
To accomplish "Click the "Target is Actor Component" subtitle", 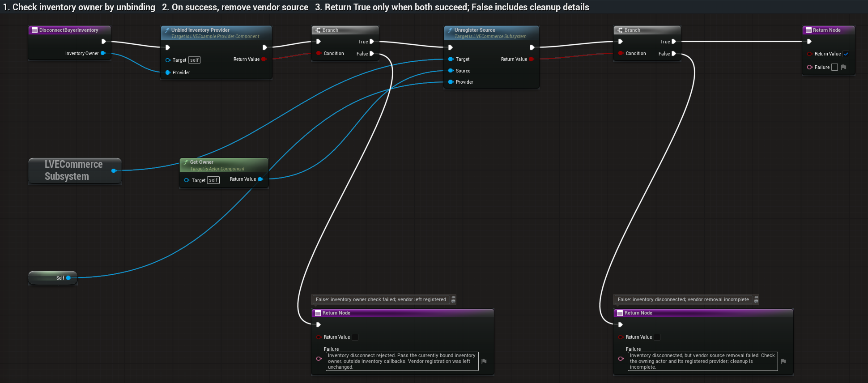I will coord(217,169).
